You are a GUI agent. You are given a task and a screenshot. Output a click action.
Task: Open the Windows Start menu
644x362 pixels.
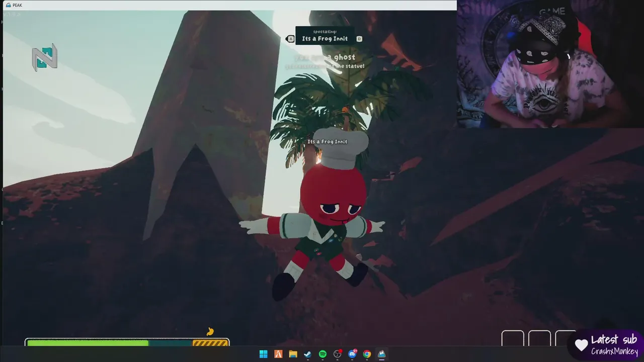click(263, 354)
